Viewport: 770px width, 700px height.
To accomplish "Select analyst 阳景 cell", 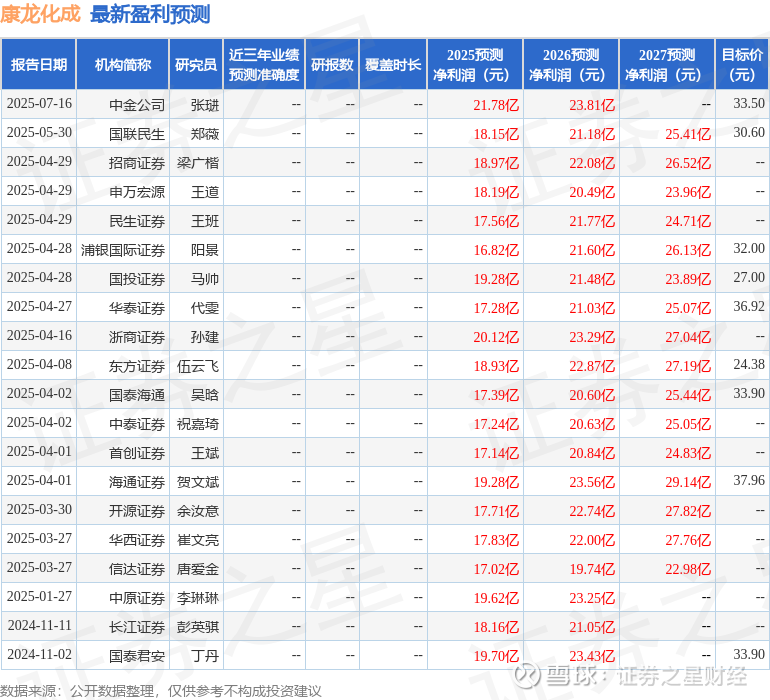I will pos(196,249).
